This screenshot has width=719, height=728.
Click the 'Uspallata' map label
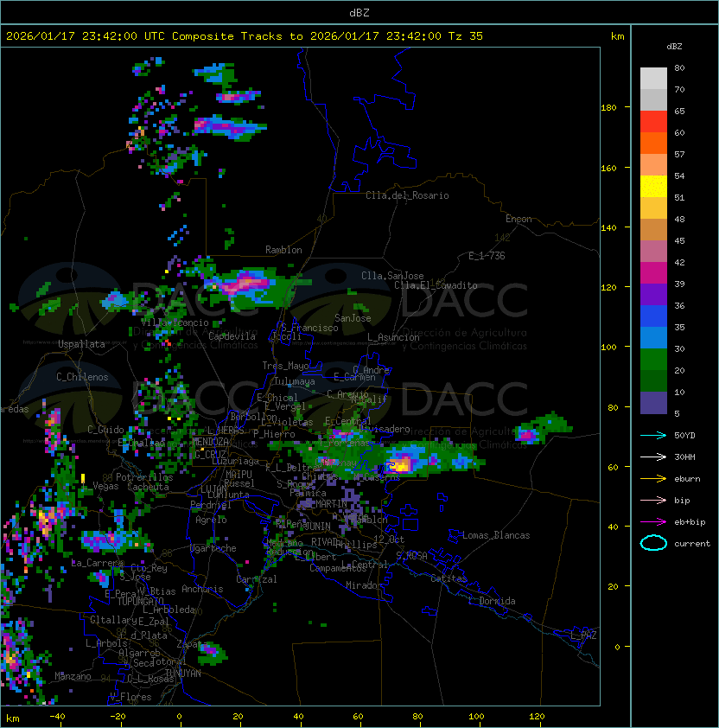[81, 344]
